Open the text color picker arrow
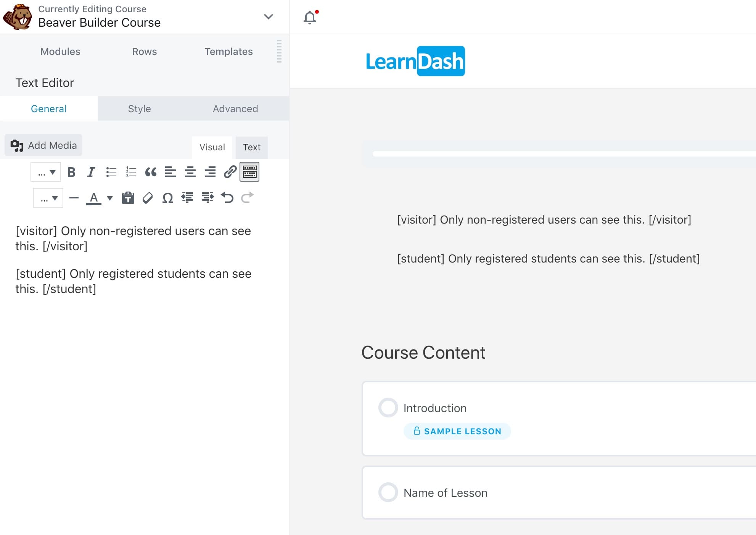This screenshot has height=535, width=756. [110, 198]
